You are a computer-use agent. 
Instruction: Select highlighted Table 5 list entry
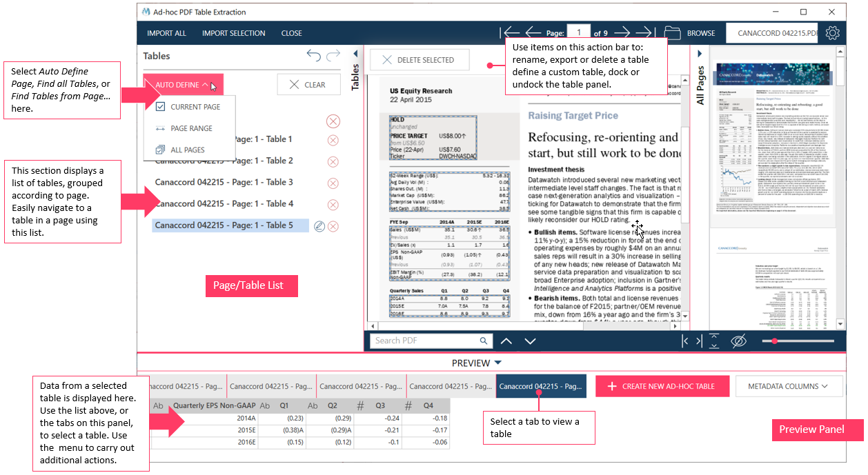click(x=230, y=225)
